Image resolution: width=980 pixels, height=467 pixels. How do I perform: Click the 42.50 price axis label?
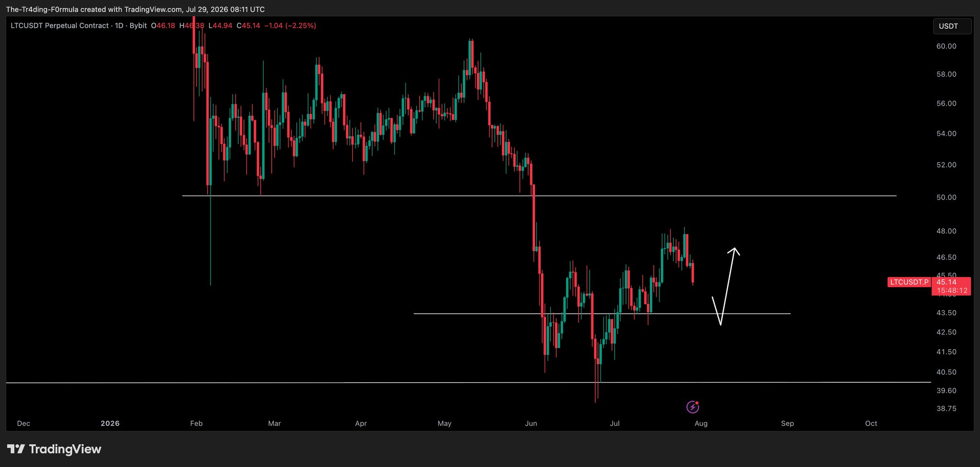coord(947,332)
